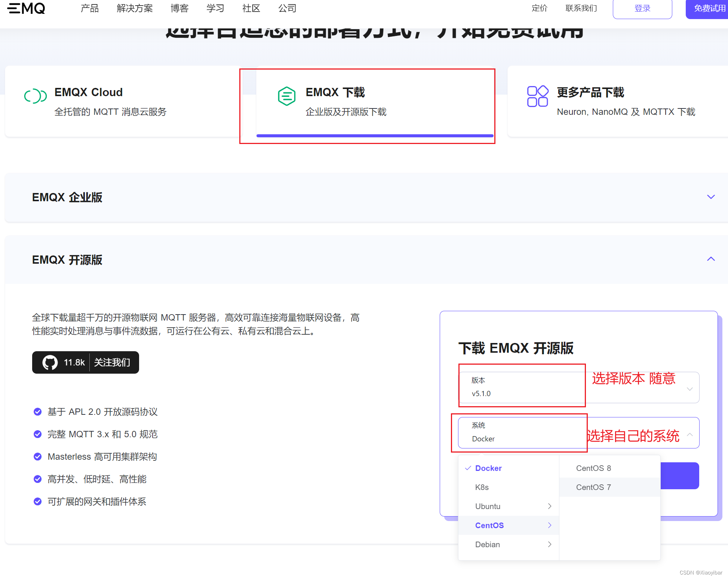This screenshot has width=728, height=579.
Task: Open the 产品 navigation menu
Action: click(90, 8)
